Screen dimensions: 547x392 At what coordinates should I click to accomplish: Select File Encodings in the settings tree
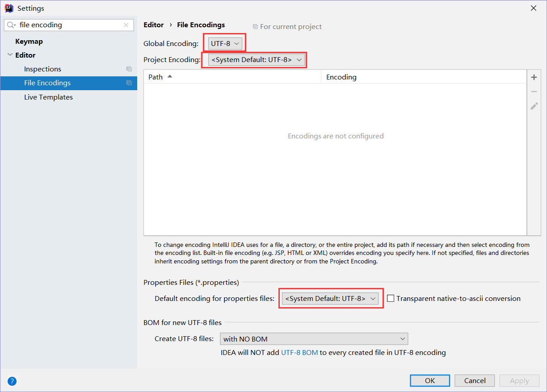pos(69,83)
